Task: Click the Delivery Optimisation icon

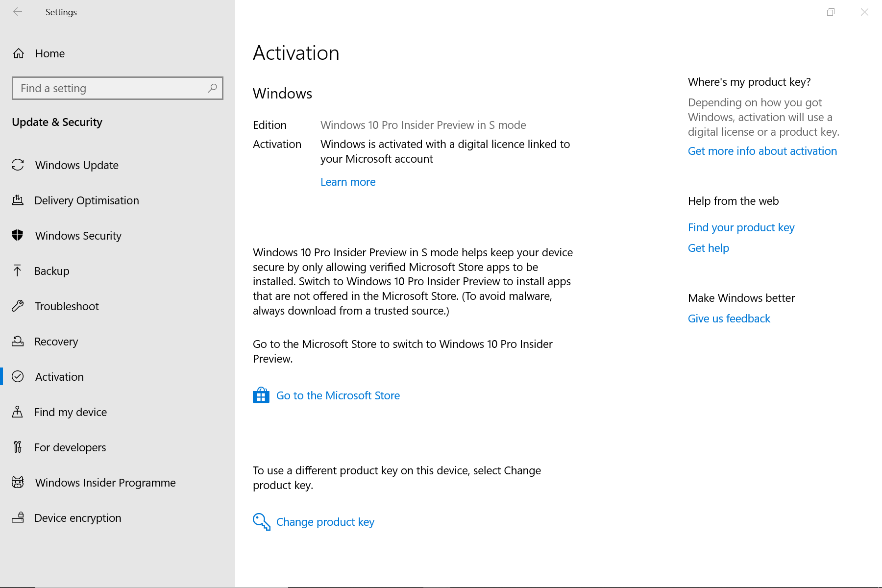Action: 18,200
